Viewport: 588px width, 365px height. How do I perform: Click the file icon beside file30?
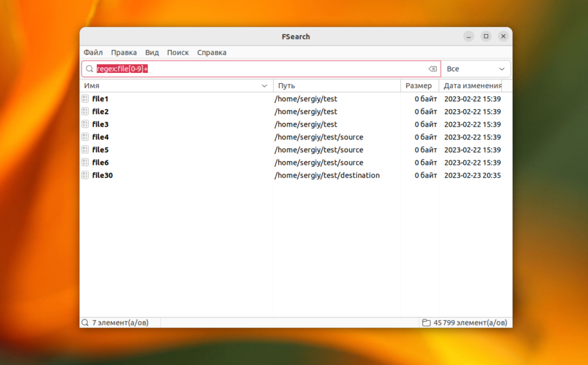pyautogui.click(x=86, y=175)
